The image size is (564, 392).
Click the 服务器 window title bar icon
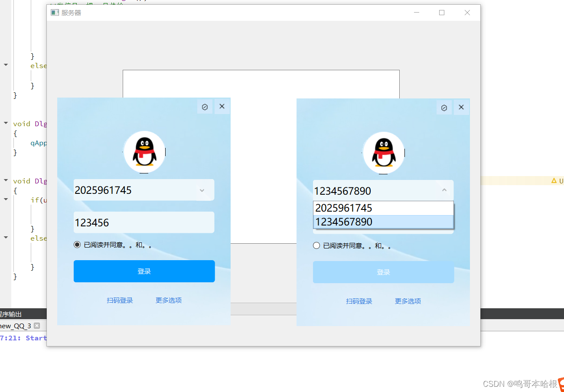55,13
